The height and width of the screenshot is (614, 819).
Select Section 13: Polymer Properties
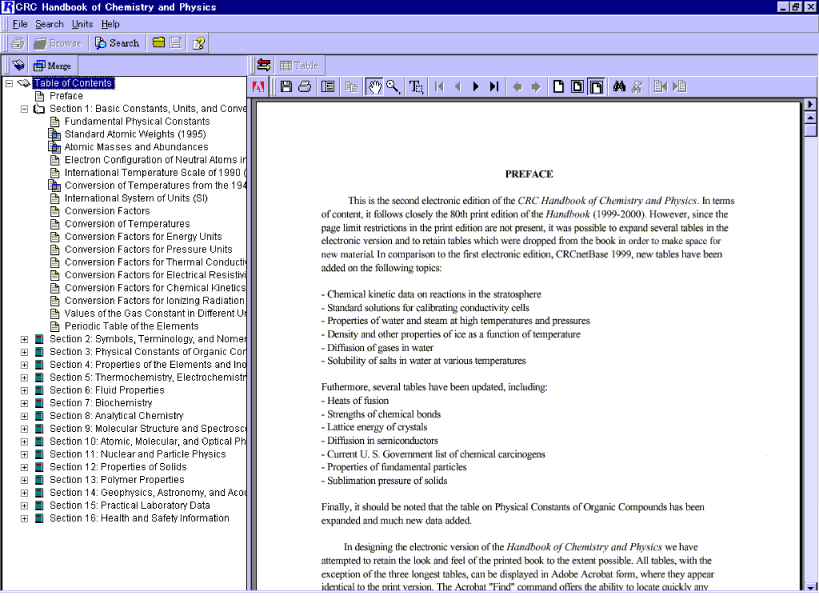(116, 480)
